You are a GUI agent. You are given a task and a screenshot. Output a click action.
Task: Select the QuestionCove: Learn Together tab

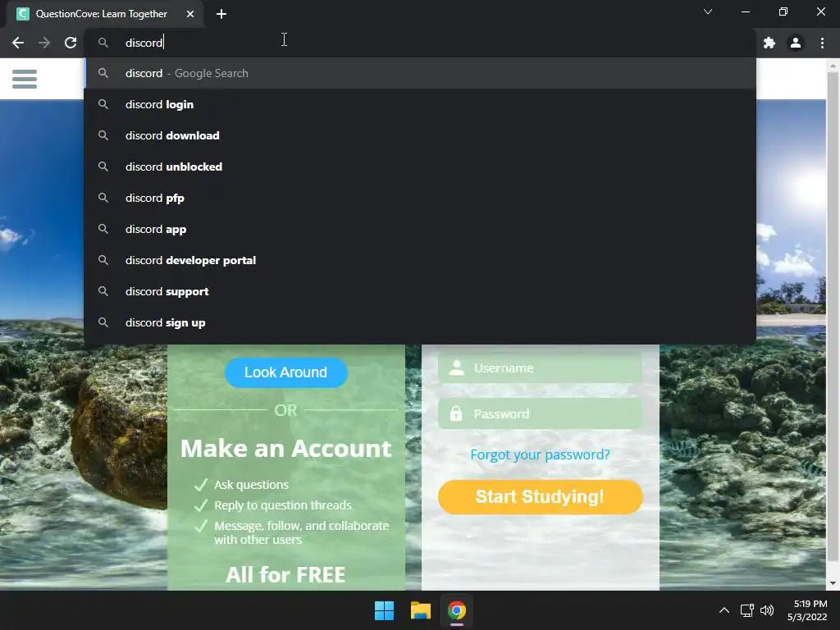click(x=105, y=14)
